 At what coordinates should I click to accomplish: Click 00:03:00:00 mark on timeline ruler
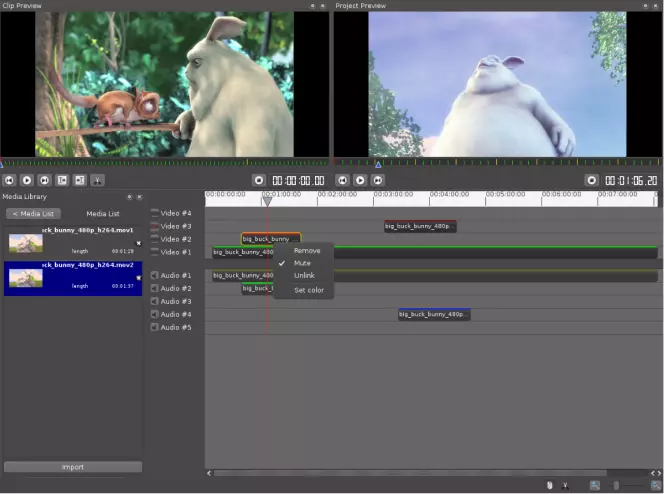pyautogui.click(x=393, y=194)
